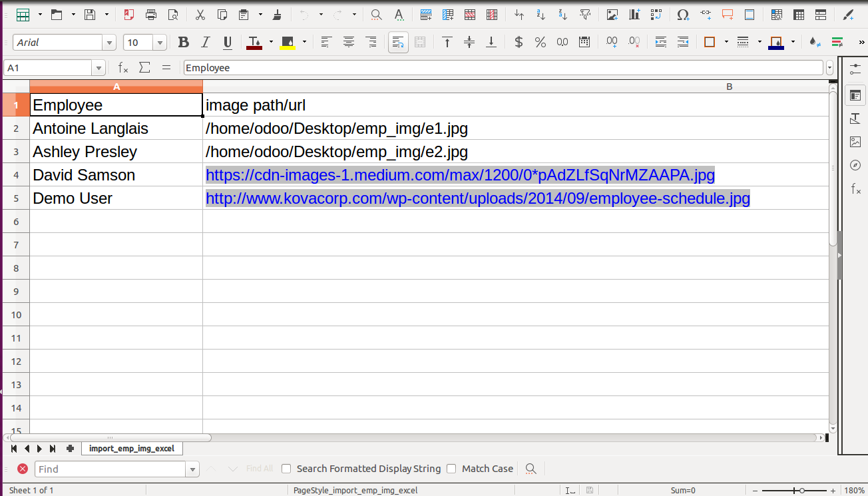Close the Find toolbar
868x496 pixels.
point(23,469)
